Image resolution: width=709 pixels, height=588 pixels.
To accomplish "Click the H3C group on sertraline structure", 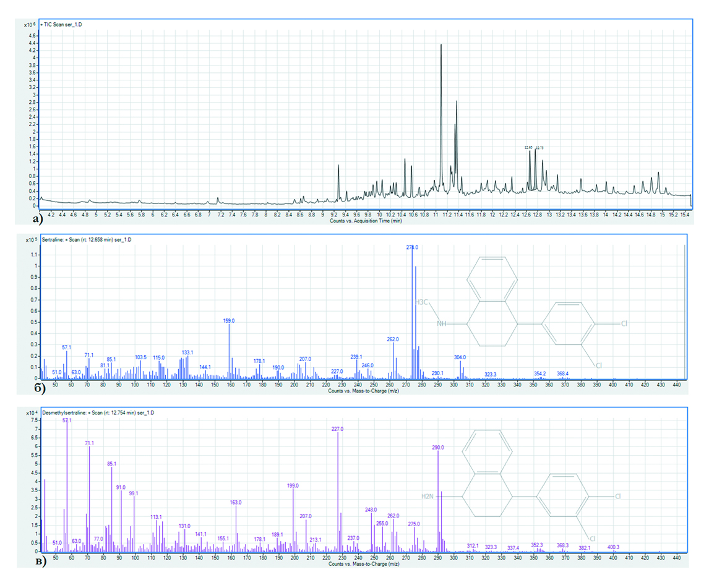I will click(423, 302).
